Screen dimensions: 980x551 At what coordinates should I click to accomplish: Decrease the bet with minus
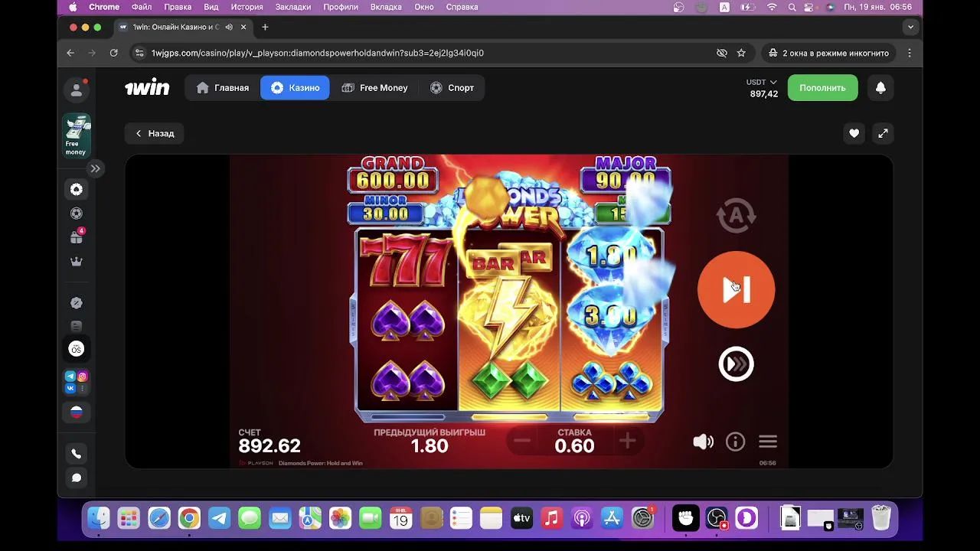coord(522,441)
